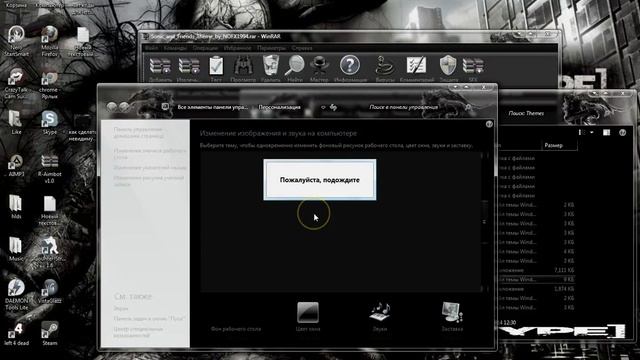Open the Команды menu in WinRAR
Viewport: 640px width, 360px height.
(175, 48)
